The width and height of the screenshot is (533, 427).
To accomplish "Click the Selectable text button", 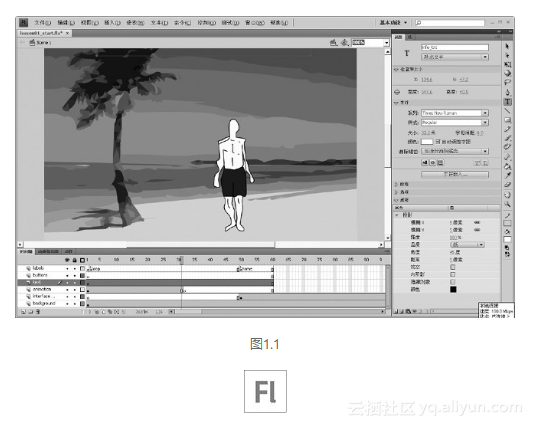I will click(x=425, y=163).
